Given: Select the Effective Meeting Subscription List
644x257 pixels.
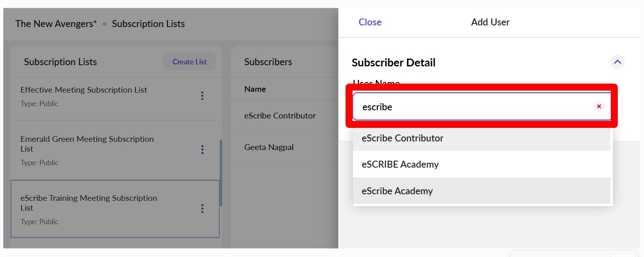Looking at the screenshot, I should (x=84, y=90).
